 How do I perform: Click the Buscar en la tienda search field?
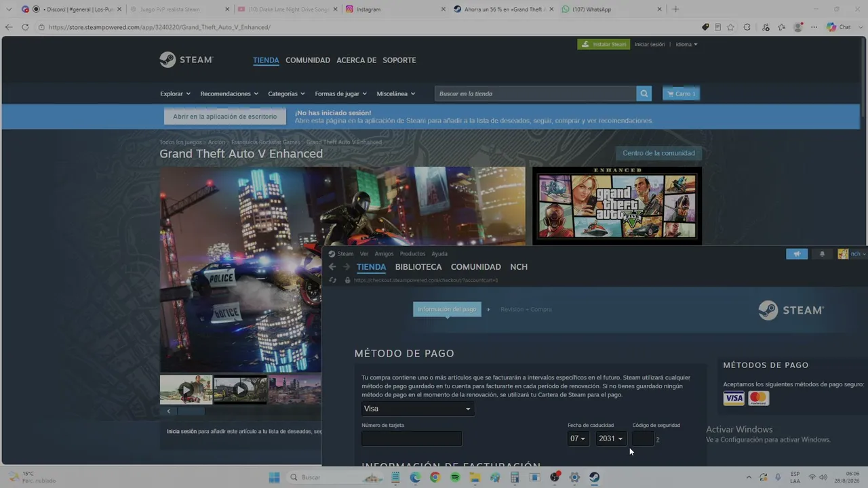536,94
